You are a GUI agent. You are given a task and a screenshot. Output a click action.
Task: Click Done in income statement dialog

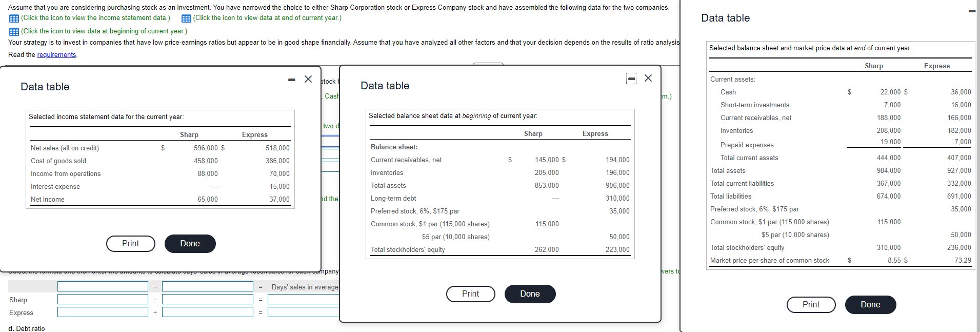click(190, 244)
